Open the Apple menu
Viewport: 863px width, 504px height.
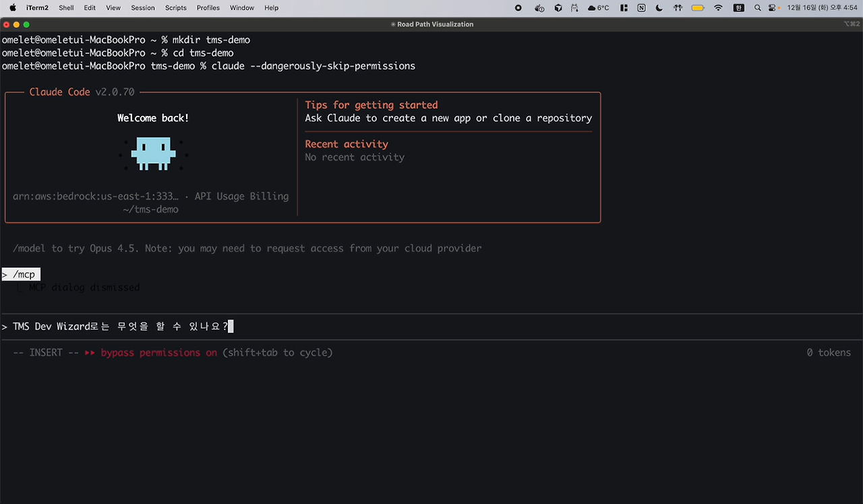(13, 7)
